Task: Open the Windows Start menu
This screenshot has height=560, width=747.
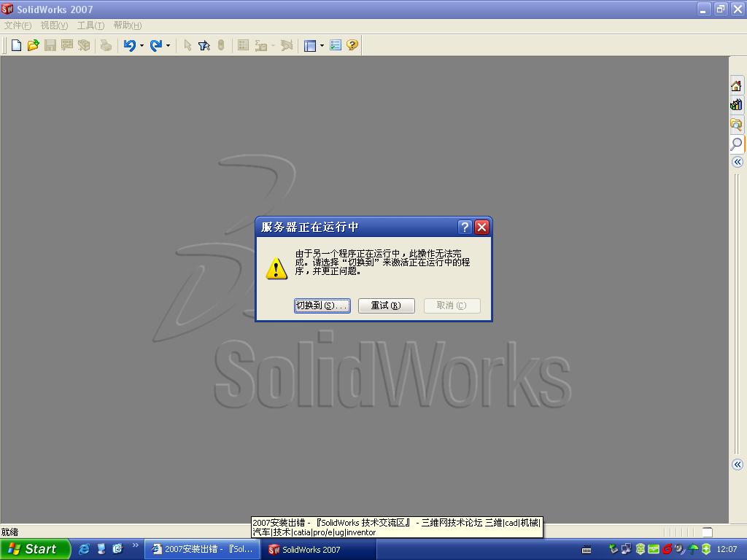Action: pyautogui.click(x=35, y=549)
